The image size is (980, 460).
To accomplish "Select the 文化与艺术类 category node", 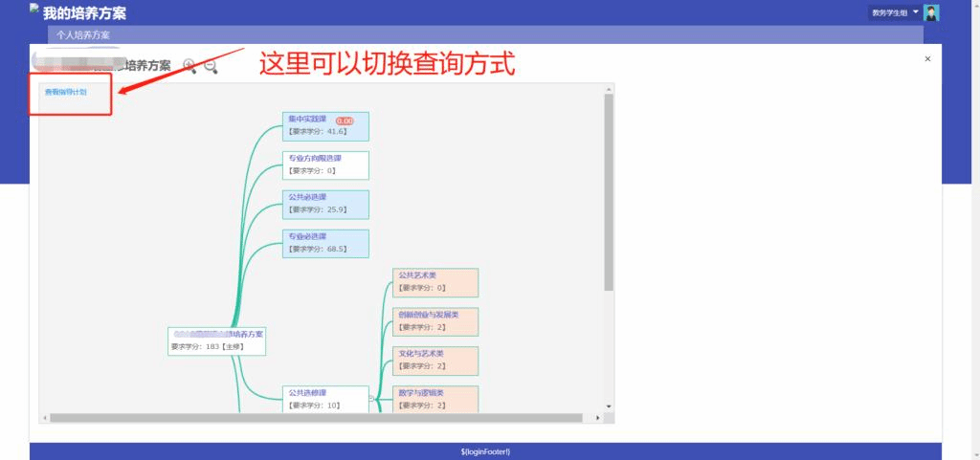I will [435, 361].
